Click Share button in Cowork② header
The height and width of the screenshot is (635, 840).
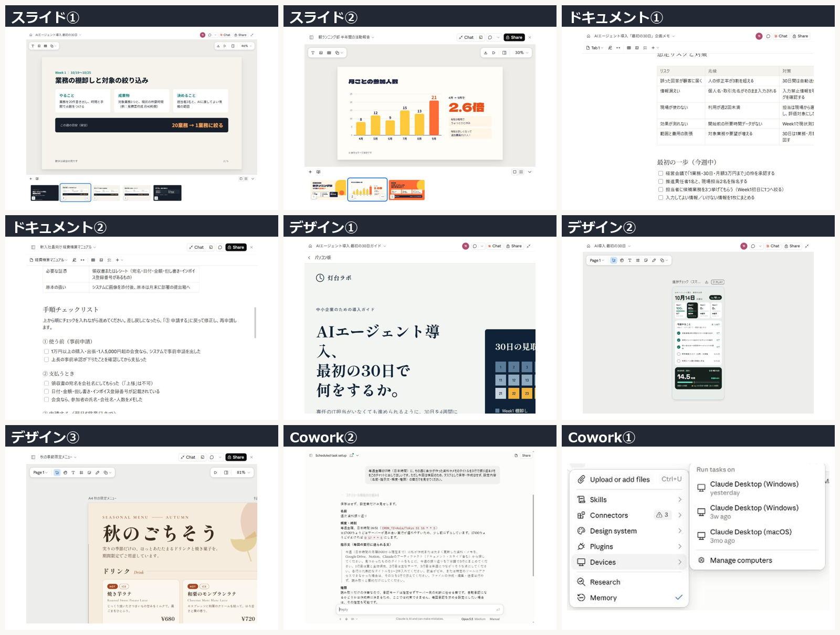(526, 456)
